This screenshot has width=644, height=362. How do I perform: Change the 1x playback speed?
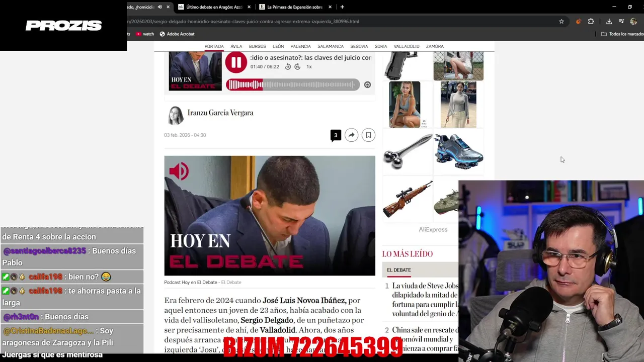309,66
